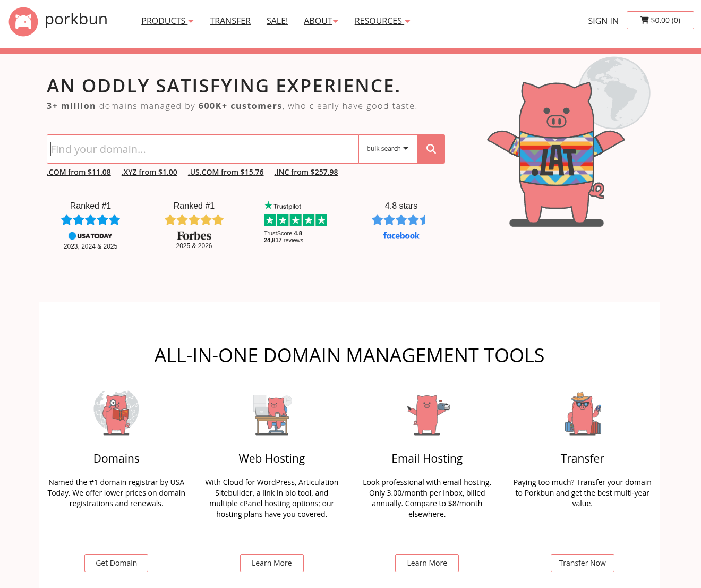
Task: Click the Domains heading
Action: [x=116, y=458]
